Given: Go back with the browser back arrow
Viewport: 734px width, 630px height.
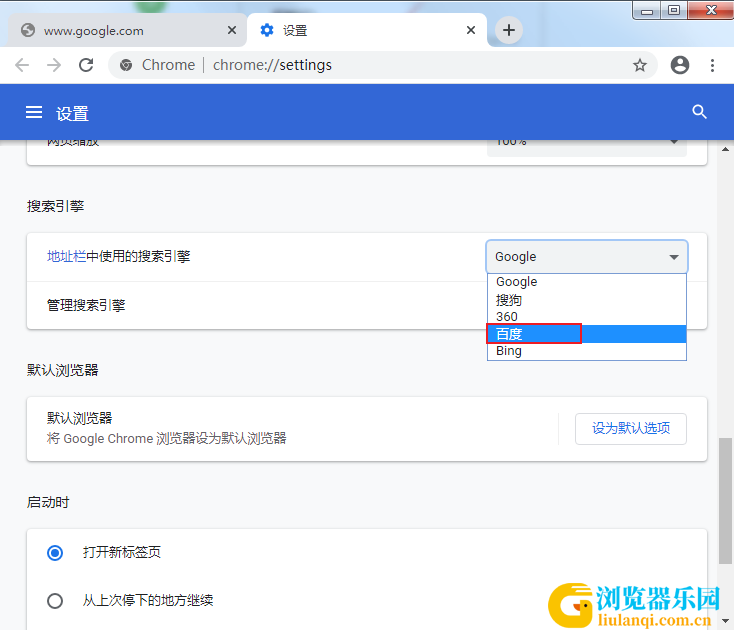Looking at the screenshot, I should tap(22, 65).
